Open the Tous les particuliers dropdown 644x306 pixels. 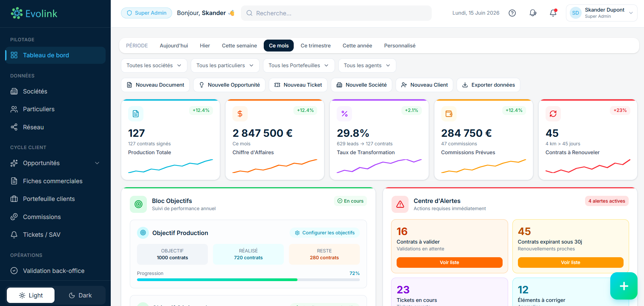coord(225,65)
